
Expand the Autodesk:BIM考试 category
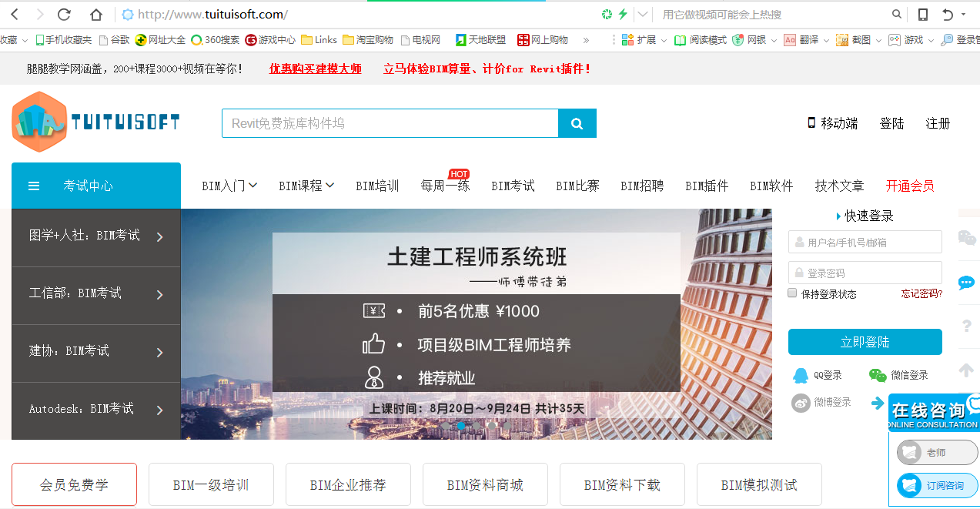click(96, 410)
